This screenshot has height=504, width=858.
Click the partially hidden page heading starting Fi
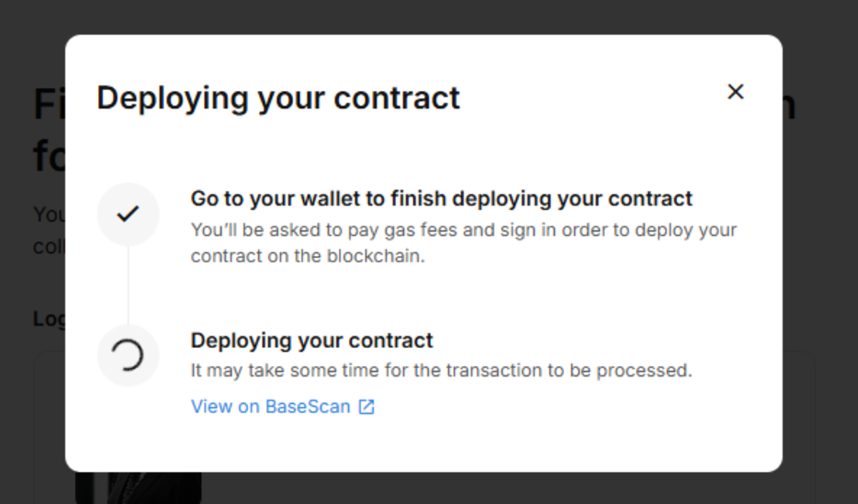(49, 106)
